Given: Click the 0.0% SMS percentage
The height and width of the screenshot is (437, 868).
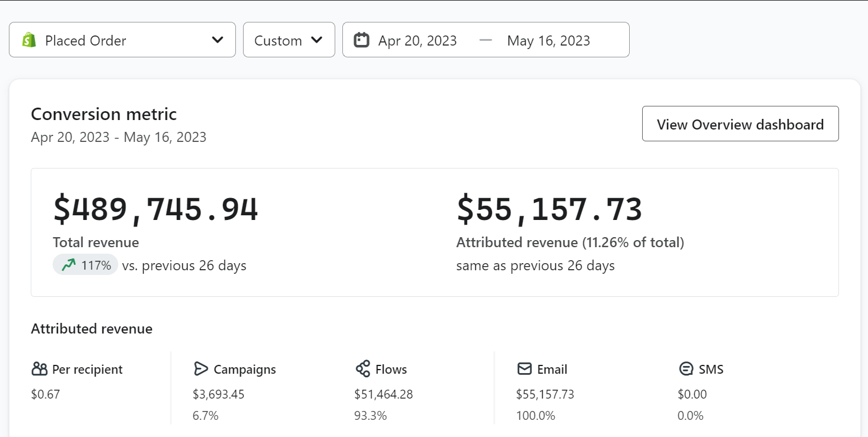Looking at the screenshot, I should coord(691,416).
